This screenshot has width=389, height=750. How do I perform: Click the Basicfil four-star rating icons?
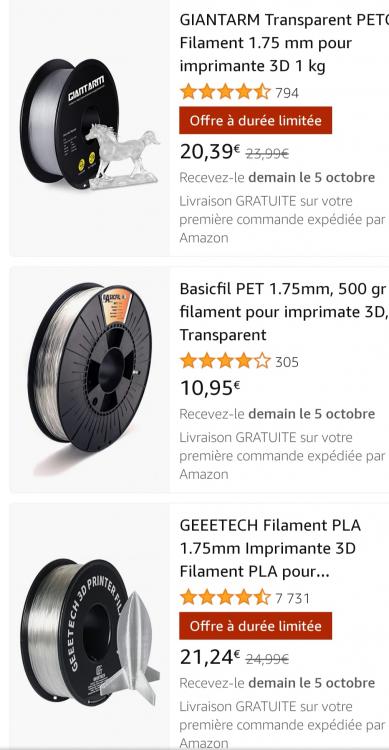click(225, 361)
